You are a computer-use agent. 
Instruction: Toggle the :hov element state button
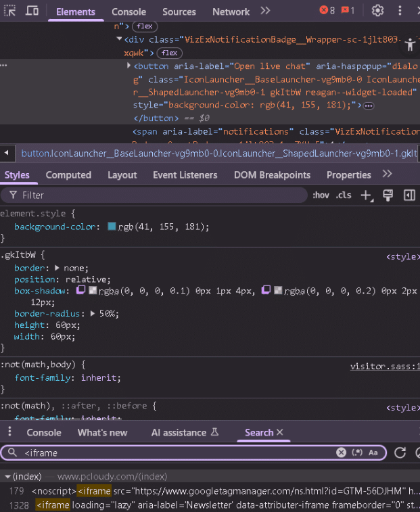(x=321, y=195)
